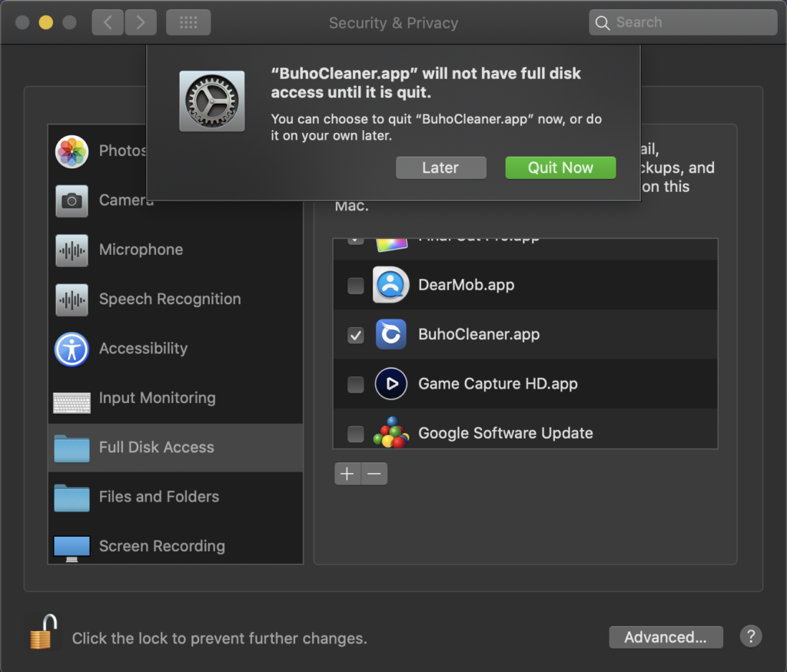The width and height of the screenshot is (787, 672).
Task: Open Files and Folders category
Action: 176,497
